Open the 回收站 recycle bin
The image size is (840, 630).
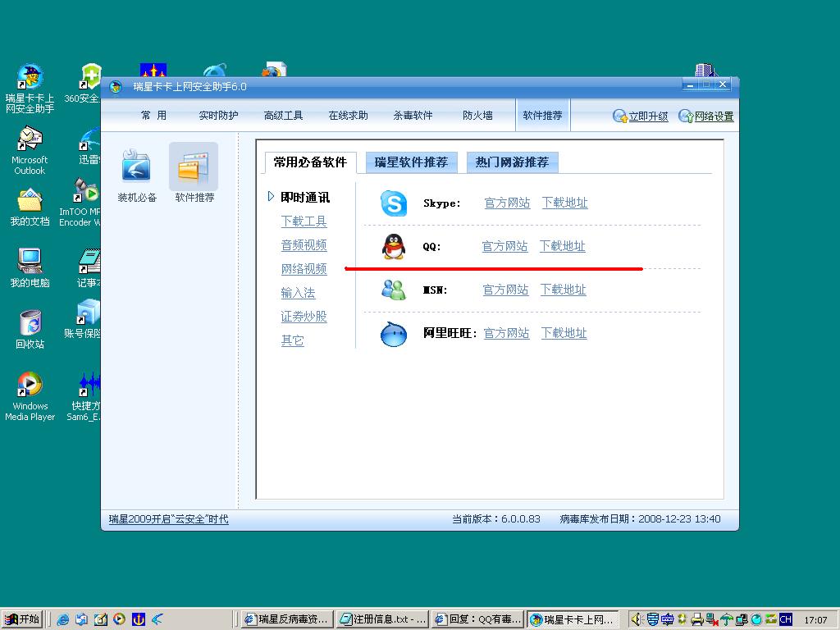30,330
